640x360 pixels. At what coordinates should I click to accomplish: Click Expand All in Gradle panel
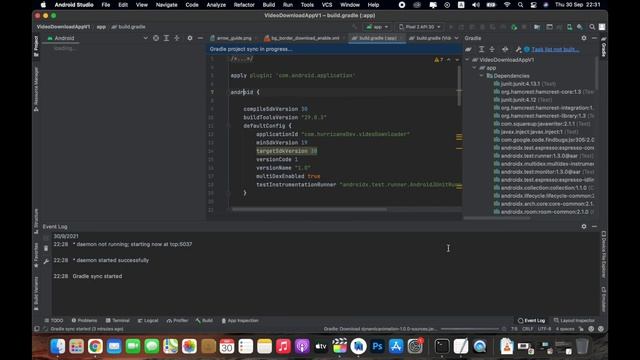[x=482, y=49]
